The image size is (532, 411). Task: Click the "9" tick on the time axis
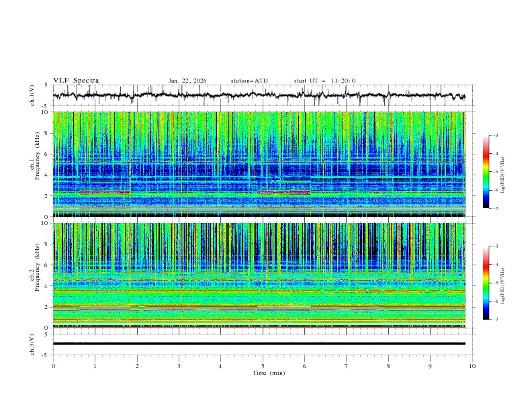pos(430,366)
